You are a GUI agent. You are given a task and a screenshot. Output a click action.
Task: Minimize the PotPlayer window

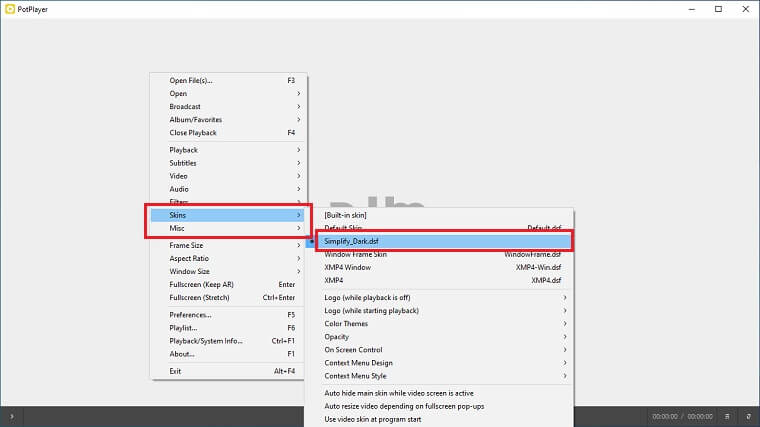(x=692, y=9)
